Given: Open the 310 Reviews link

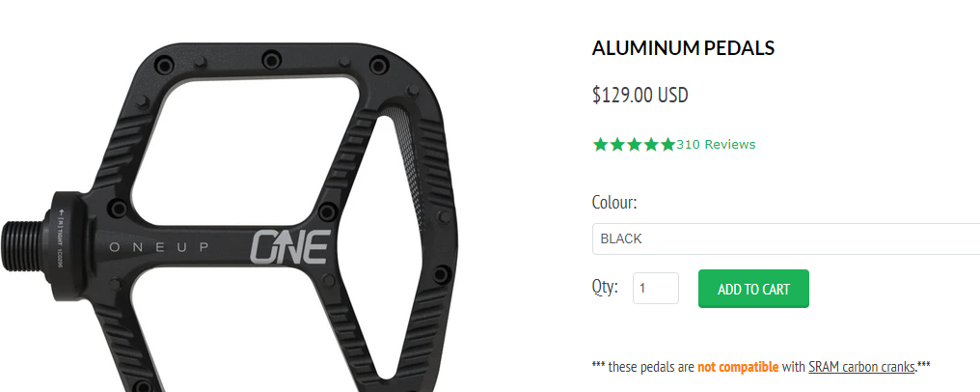Looking at the screenshot, I should 716,145.
